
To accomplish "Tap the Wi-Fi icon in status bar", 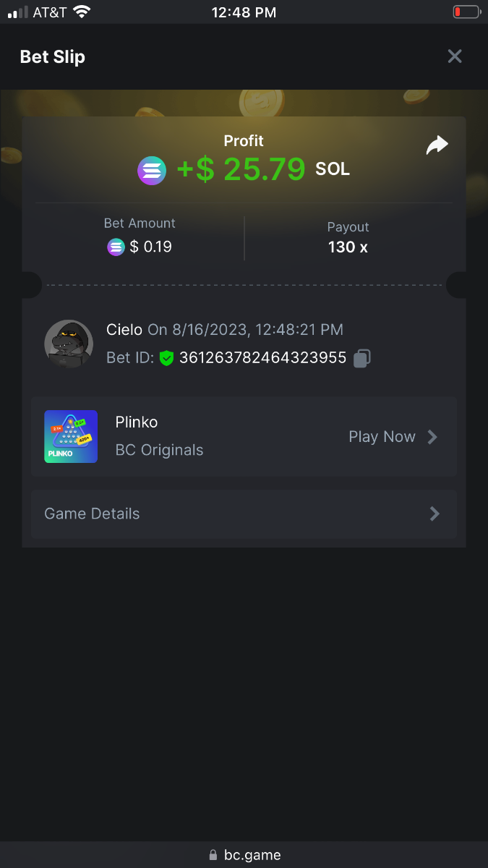I will coord(82,12).
